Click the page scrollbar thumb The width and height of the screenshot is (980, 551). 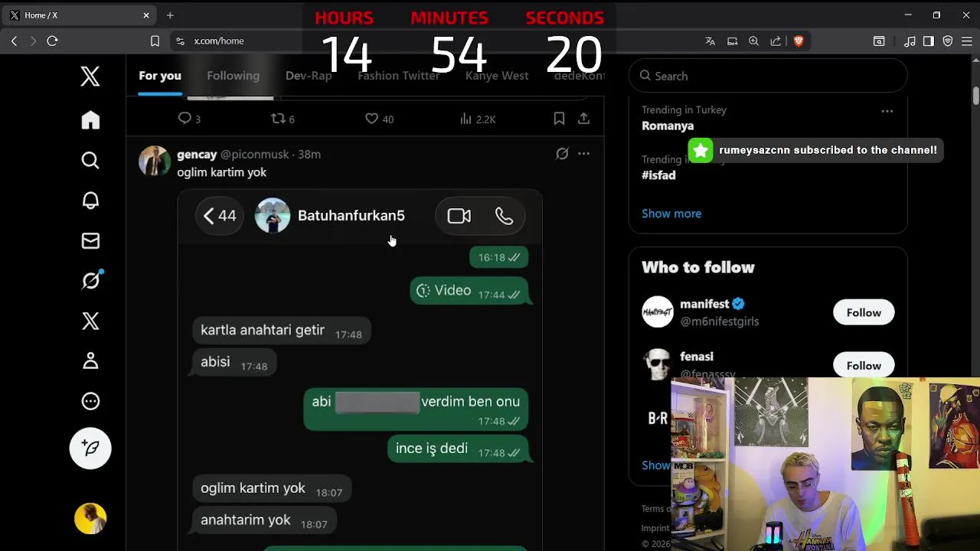pos(975,96)
